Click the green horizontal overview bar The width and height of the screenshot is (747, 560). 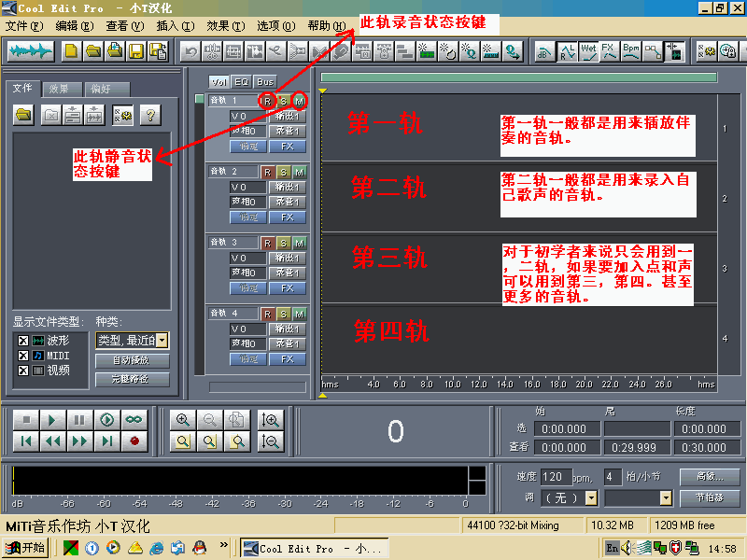coord(519,77)
